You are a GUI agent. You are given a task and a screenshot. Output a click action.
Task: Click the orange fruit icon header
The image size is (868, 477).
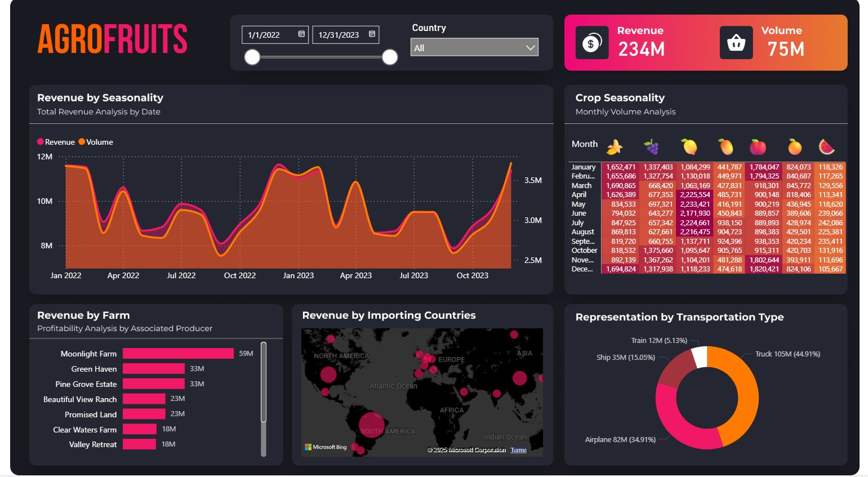pyautogui.click(x=795, y=148)
